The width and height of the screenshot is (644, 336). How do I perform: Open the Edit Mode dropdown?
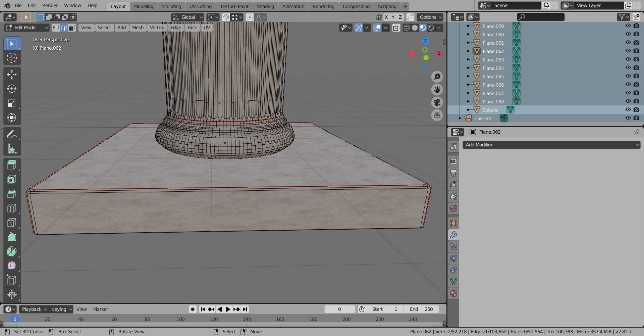pos(27,28)
